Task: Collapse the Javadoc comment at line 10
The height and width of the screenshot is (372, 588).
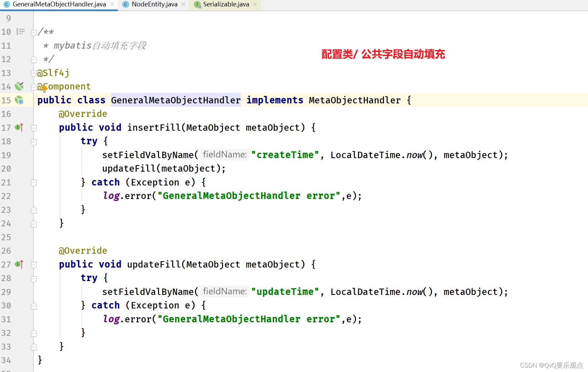Action: [34, 33]
